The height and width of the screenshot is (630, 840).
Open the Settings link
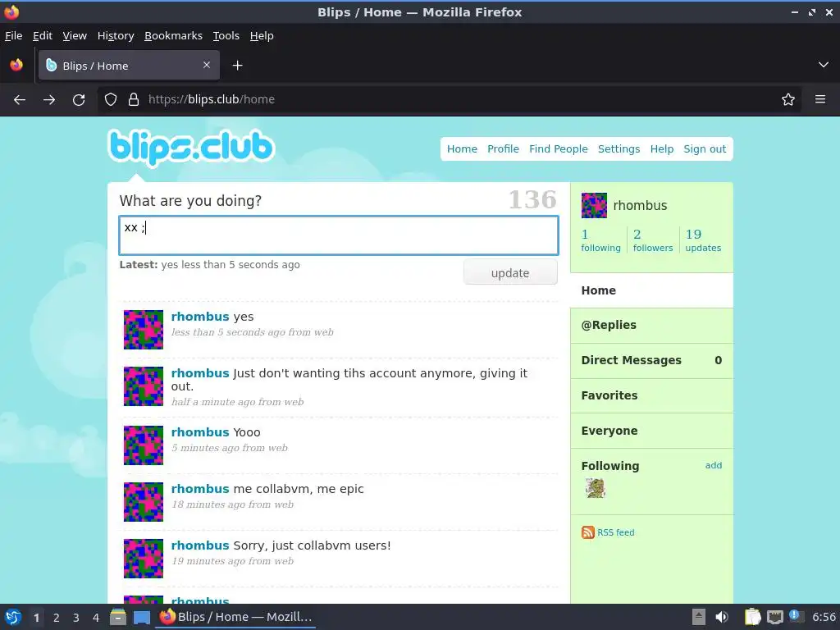pos(619,149)
